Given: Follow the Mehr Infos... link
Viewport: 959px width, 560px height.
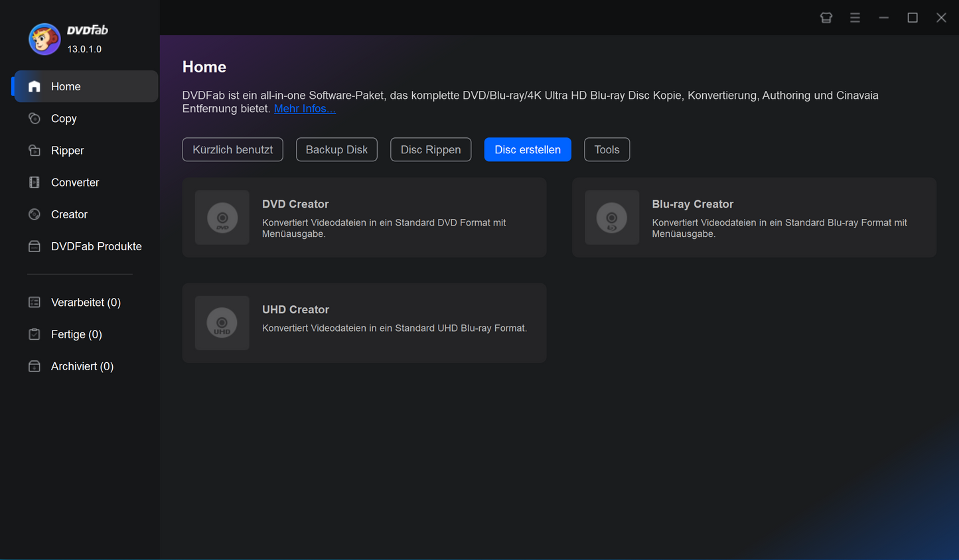Looking at the screenshot, I should coord(305,109).
